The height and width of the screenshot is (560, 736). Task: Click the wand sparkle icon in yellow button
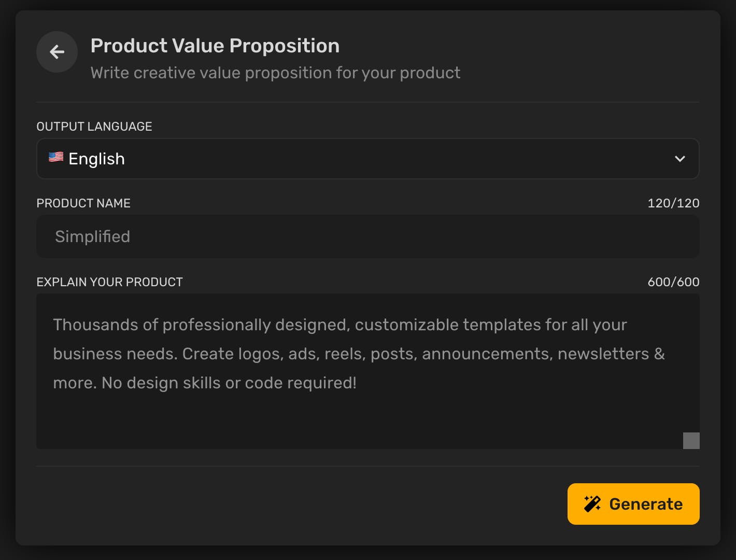tap(591, 503)
